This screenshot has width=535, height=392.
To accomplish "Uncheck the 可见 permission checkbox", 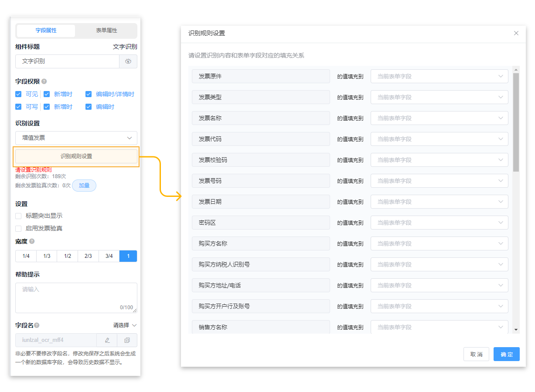I will [x=18, y=94].
